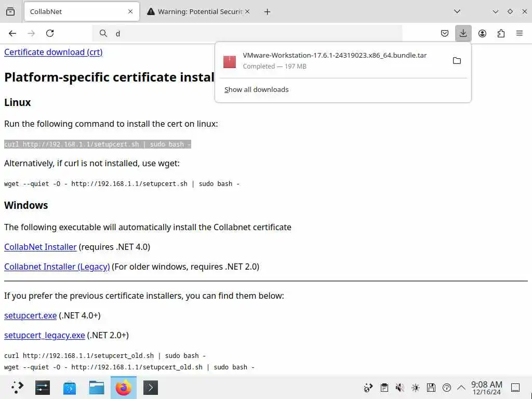This screenshot has width=532, height=399.
Task: Toggle the Downloads toolbar button
Action: (x=463, y=33)
